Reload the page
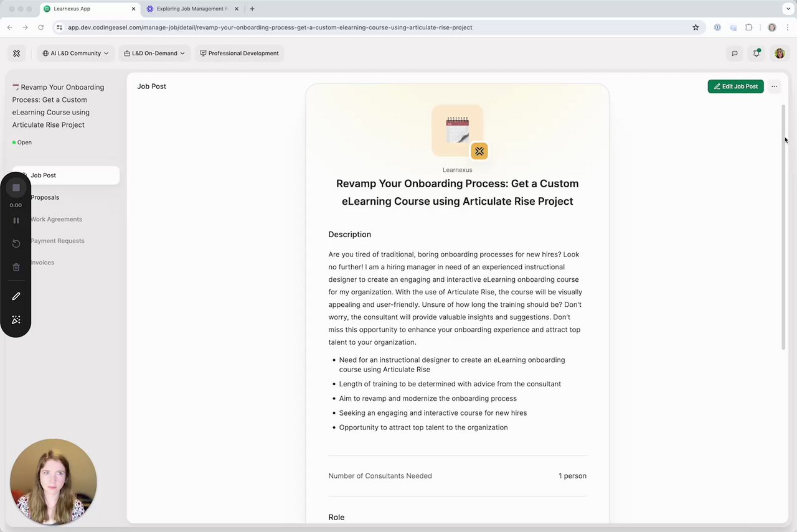The height and width of the screenshot is (532, 797). click(x=40, y=27)
